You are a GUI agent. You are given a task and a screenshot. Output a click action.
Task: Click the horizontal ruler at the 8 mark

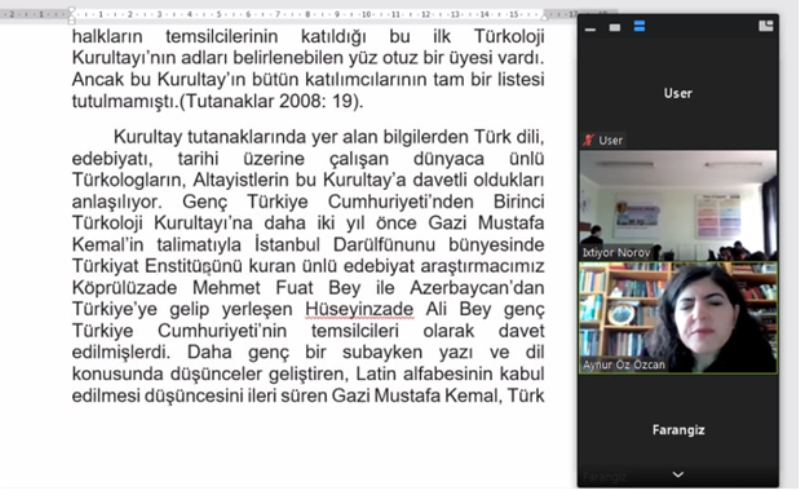[x=308, y=15]
